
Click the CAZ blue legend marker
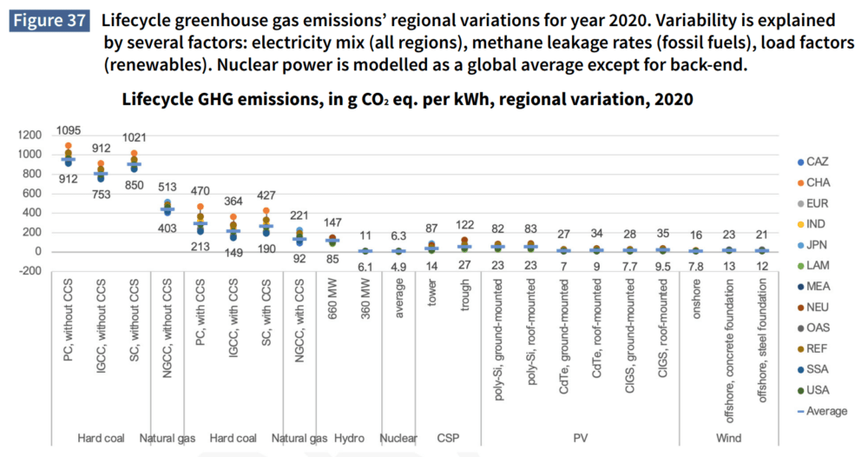pyautogui.click(x=799, y=162)
